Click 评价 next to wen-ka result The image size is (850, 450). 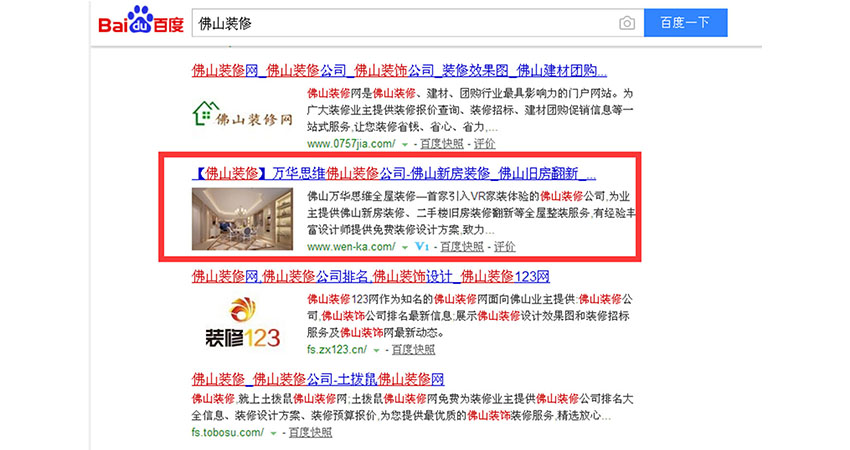coord(505,247)
